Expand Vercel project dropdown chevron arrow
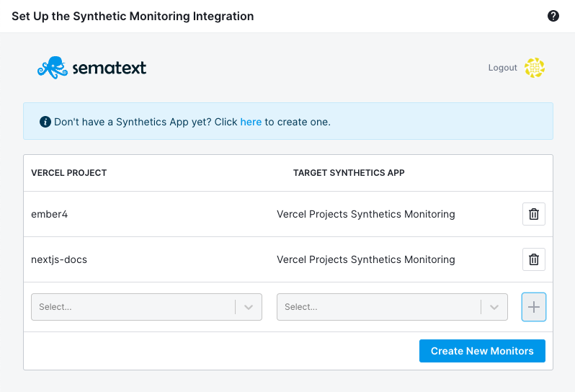This screenshot has width=575, height=392. [249, 307]
